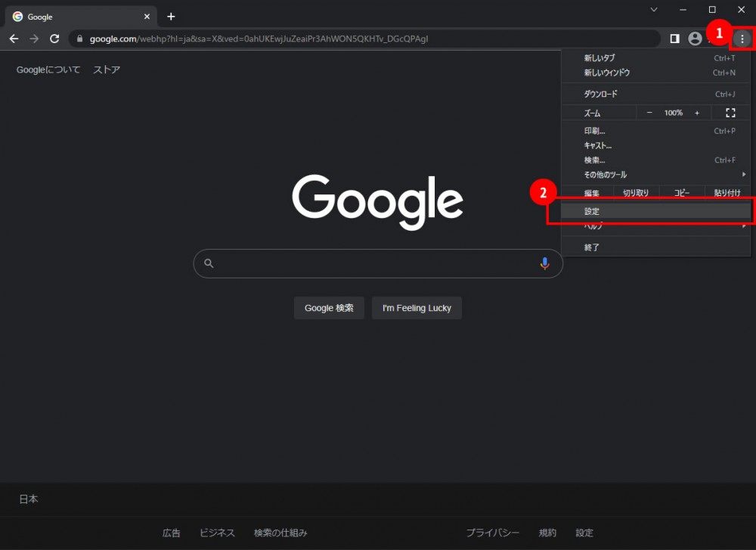Open the tab search chevron in title bar

[654, 10]
